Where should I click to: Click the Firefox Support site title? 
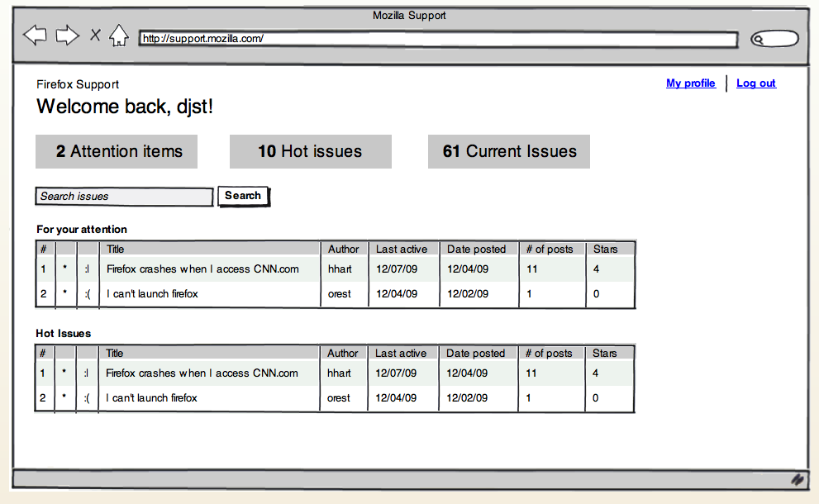tap(78, 84)
